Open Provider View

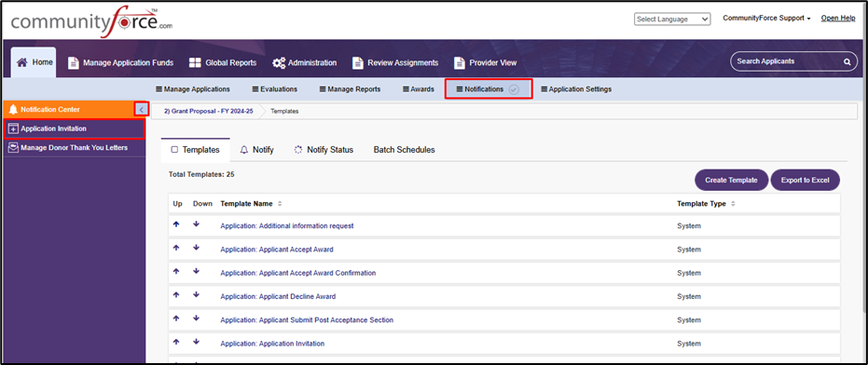[485, 63]
